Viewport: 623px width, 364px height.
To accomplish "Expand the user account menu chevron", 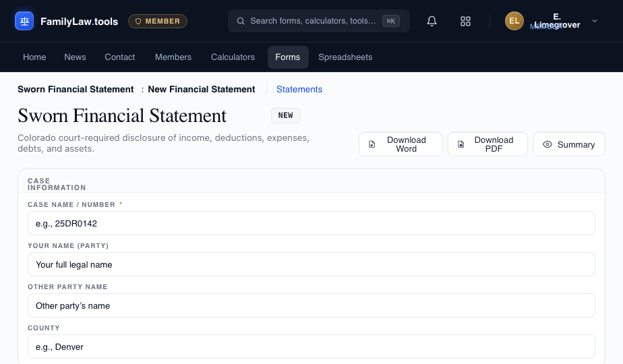I will tap(595, 21).
